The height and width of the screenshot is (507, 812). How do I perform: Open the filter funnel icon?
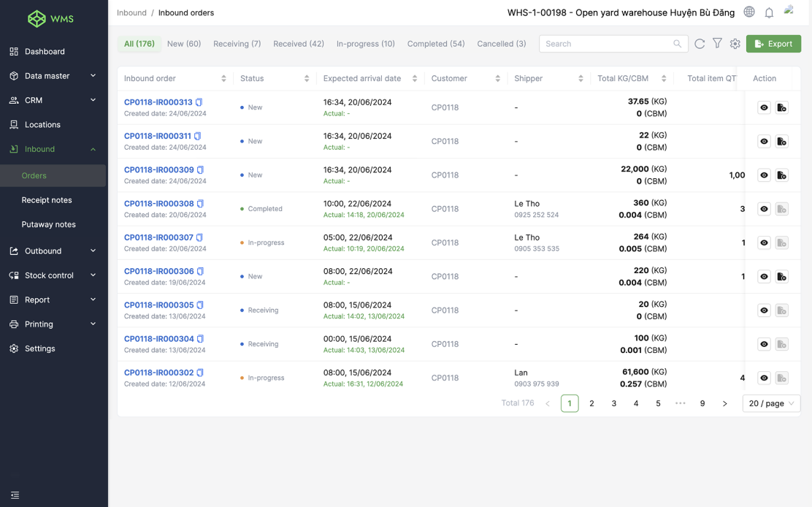point(717,44)
